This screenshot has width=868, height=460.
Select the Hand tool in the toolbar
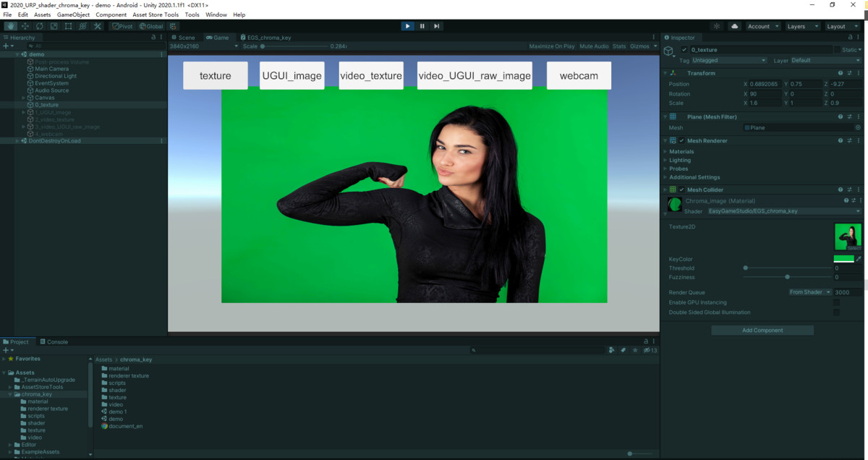[10, 25]
